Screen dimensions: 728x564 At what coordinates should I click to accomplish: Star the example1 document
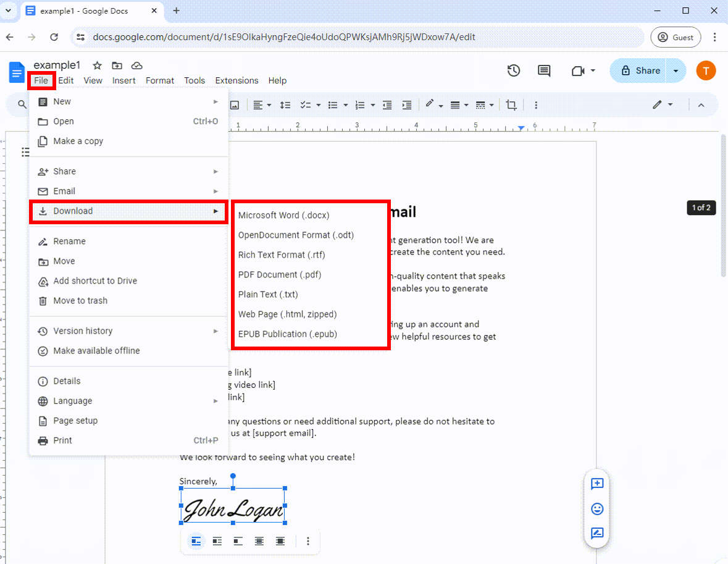[x=97, y=65]
